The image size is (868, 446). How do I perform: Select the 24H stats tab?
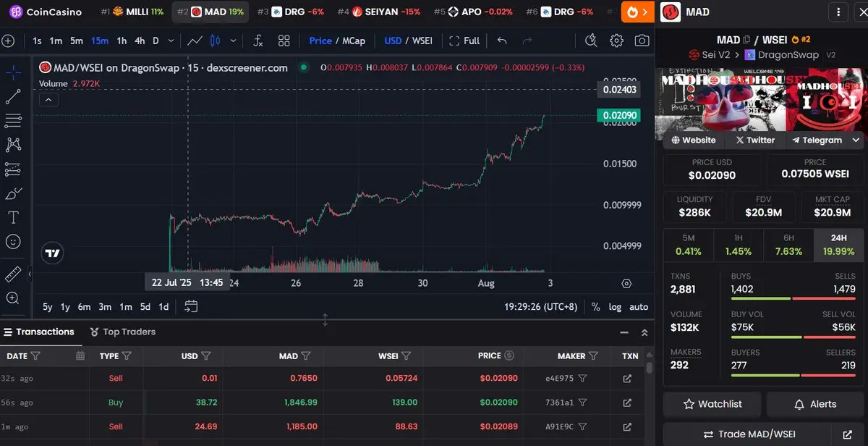pos(838,245)
